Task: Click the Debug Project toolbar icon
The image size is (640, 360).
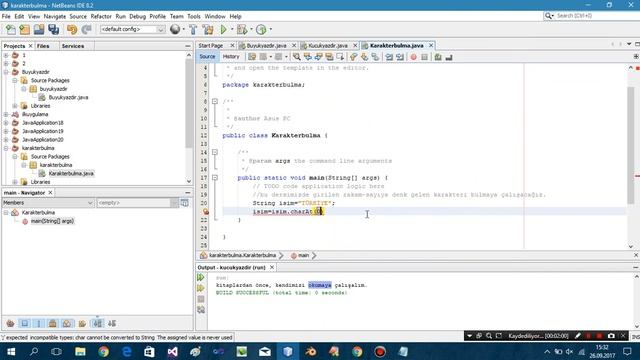Action: (242, 29)
